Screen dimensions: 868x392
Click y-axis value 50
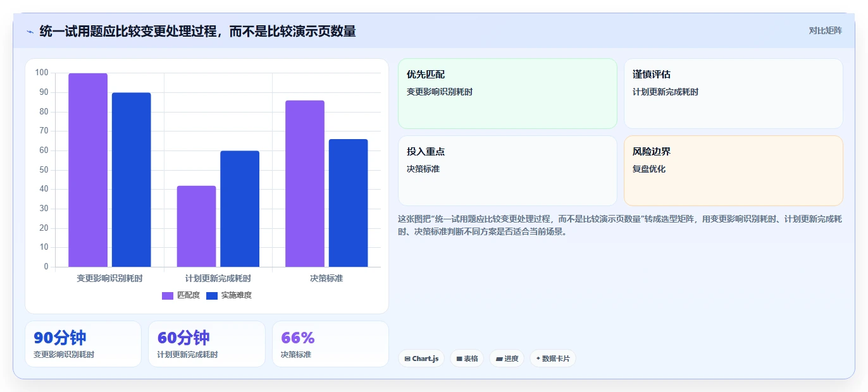click(44, 169)
